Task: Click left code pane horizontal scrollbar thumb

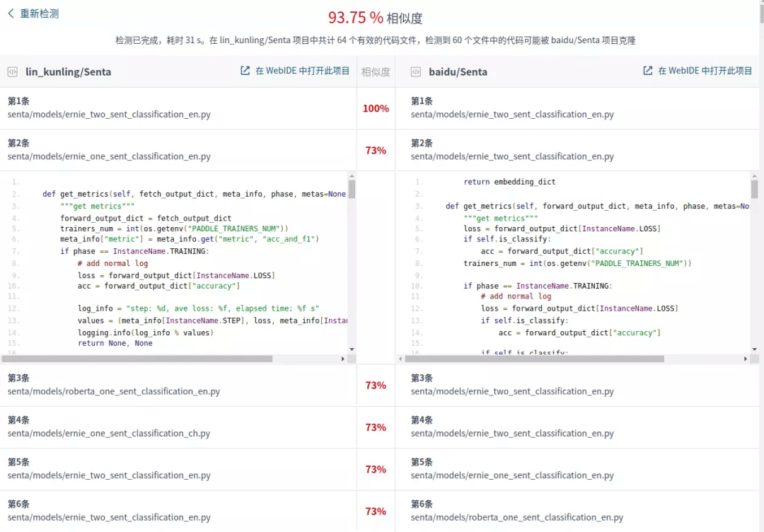Action: tap(137, 359)
